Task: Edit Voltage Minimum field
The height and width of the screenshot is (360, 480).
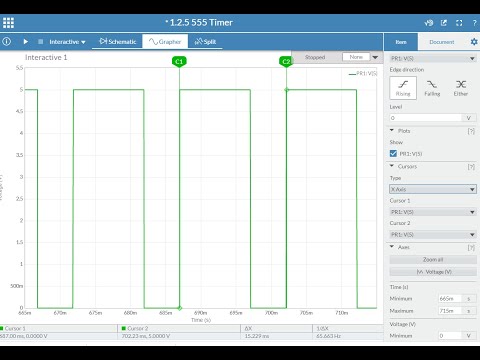Action: (450, 336)
